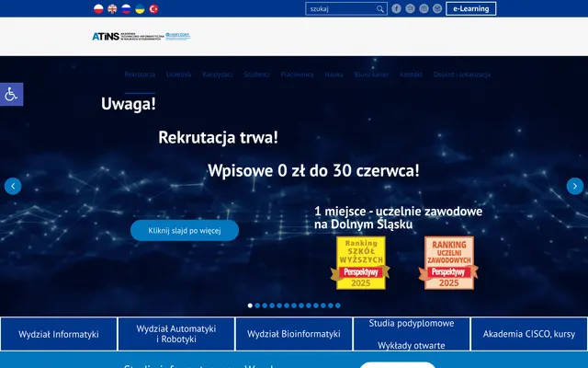Open the Kandydaci menu
Viewport: 588px width, 368px height.
218,75
